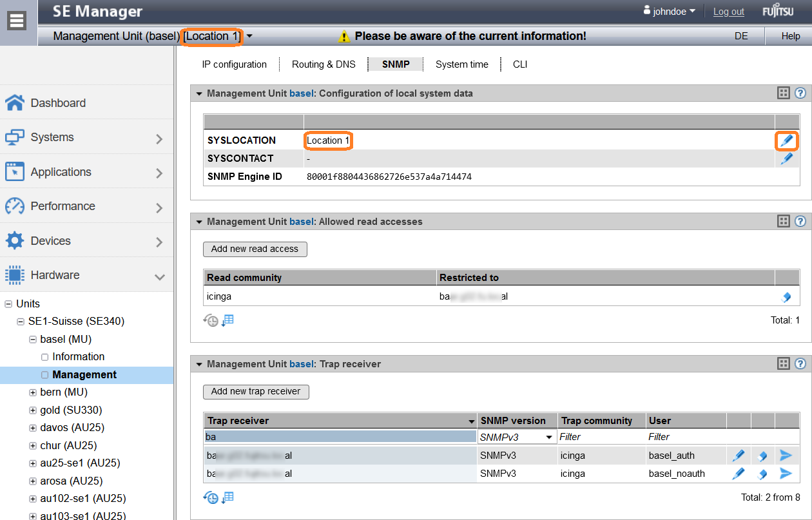Click the hamburger menu icon
The width and height of the screenshot is (812, 520).
coord(17,21)
